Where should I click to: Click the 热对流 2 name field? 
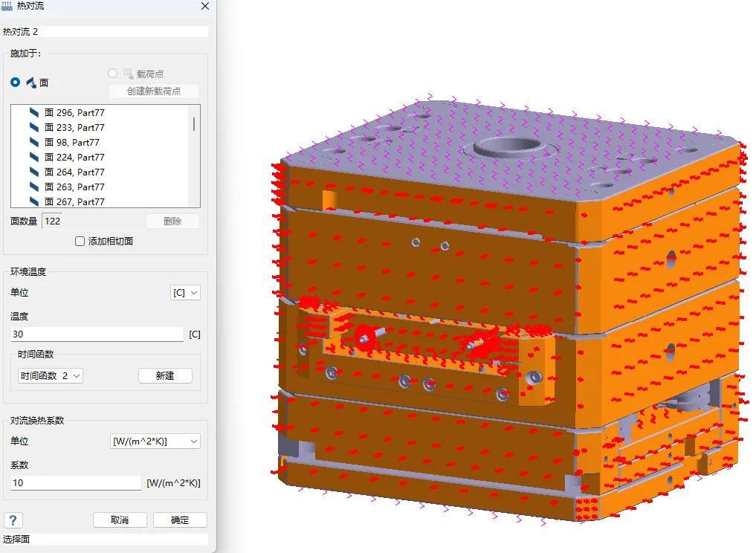coord(105,32)
